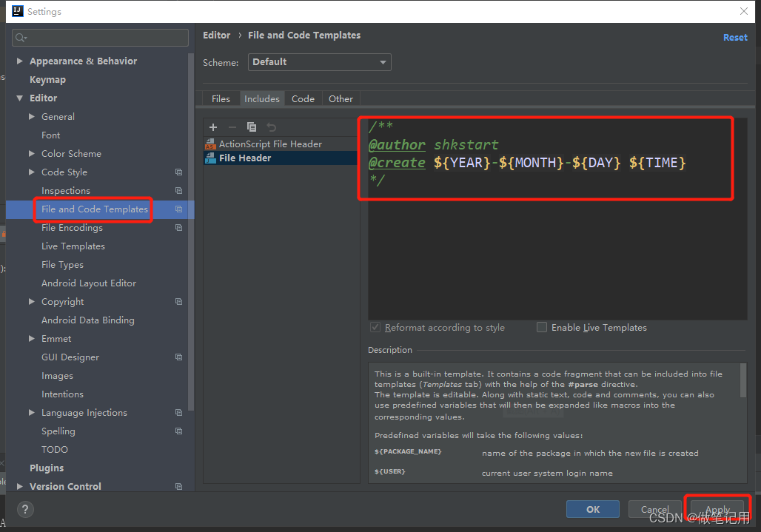This screenshot has height=532, width=761.
Task: Enable the Live Templates checkbox
Action: click(542, 328)
